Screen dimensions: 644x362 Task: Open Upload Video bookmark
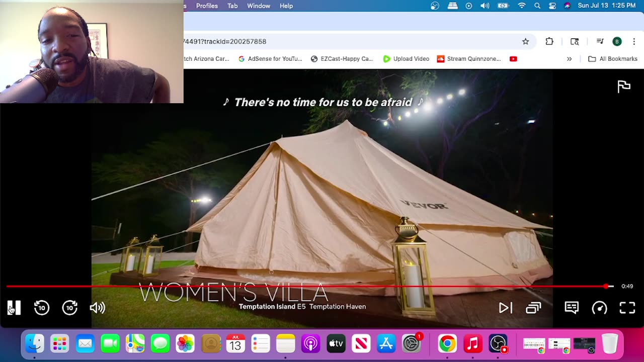406,59
